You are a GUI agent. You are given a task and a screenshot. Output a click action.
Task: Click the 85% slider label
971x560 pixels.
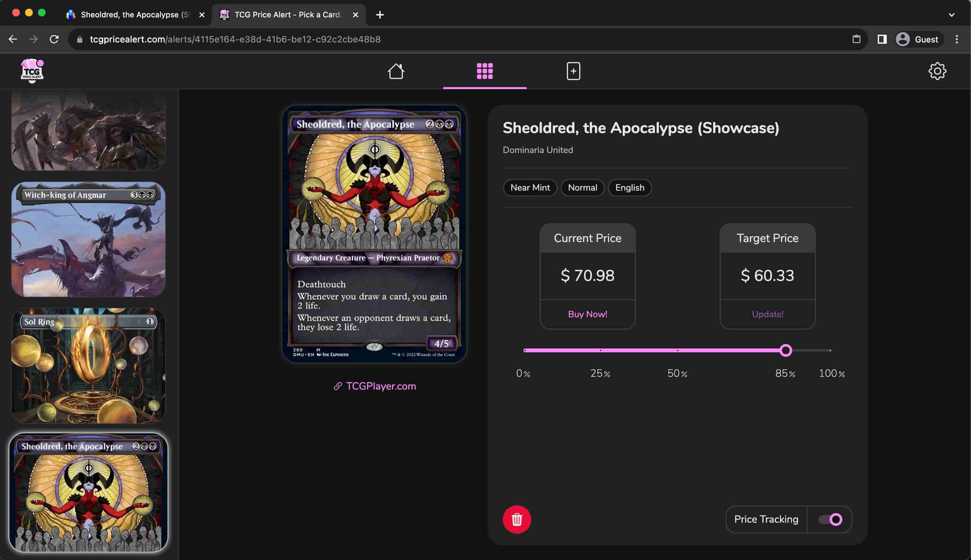(785, 374)
